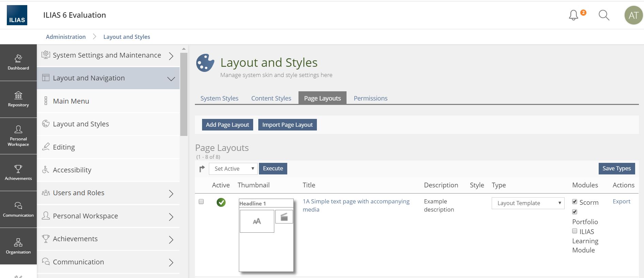Screen dimensions: 644x278
Task: Open the Set Active dropdown
Action: [233, 169]
